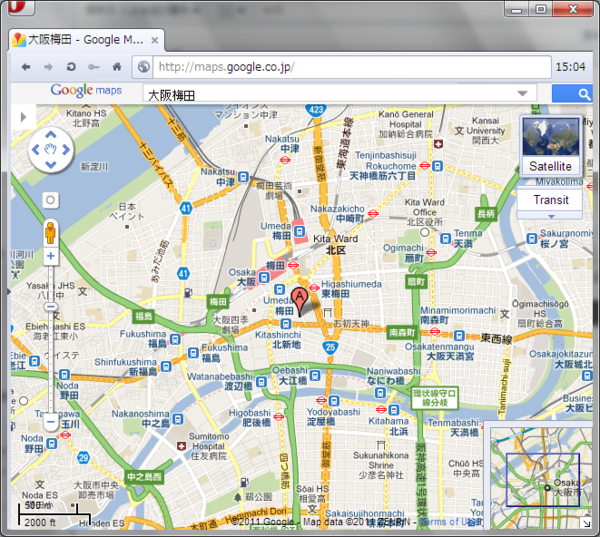Click the Naniwabashi なにわ橋 station icon

380,393
